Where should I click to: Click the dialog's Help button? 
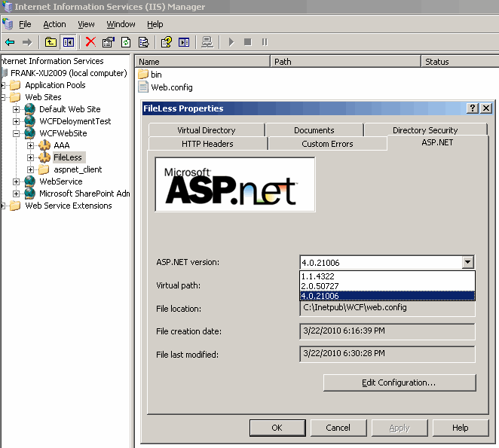pos(461,428)
